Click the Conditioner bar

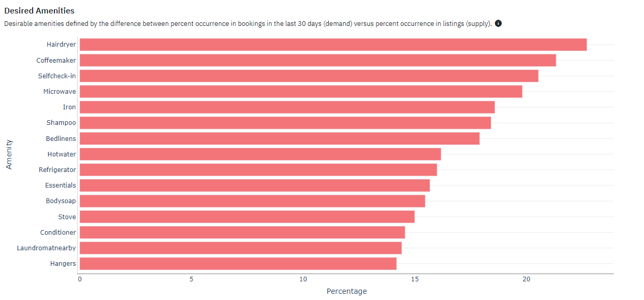(x=242, y=232)
